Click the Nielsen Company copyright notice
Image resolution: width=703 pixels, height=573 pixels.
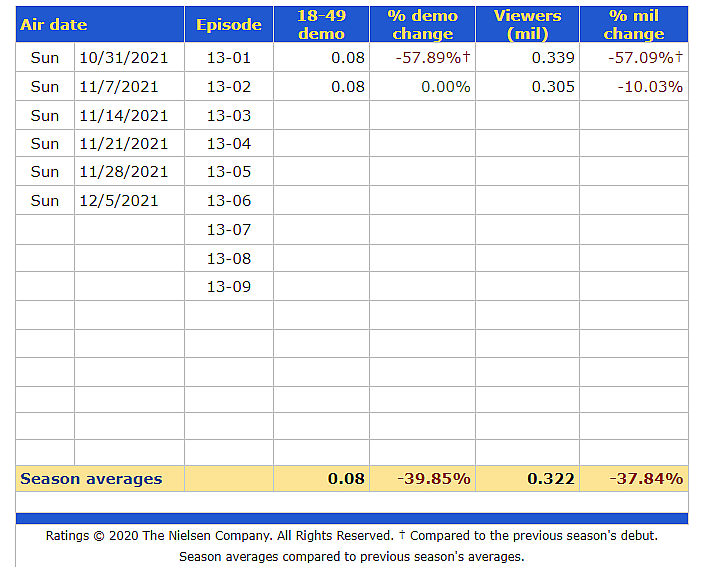[219, 536]
